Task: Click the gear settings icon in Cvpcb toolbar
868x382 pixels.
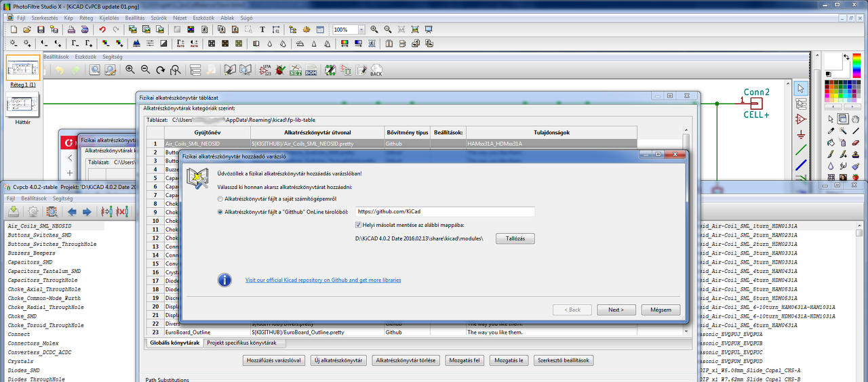Action: click(32, 212)
